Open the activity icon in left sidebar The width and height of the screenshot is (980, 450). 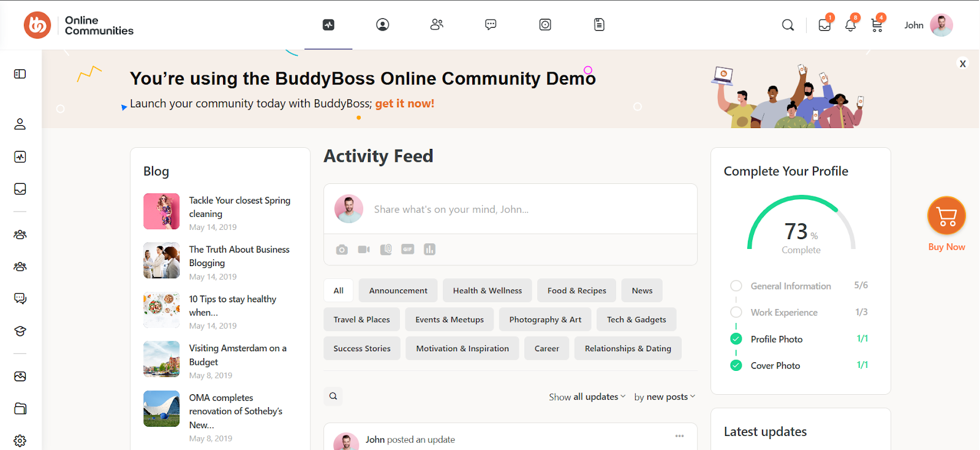point(20,156)
